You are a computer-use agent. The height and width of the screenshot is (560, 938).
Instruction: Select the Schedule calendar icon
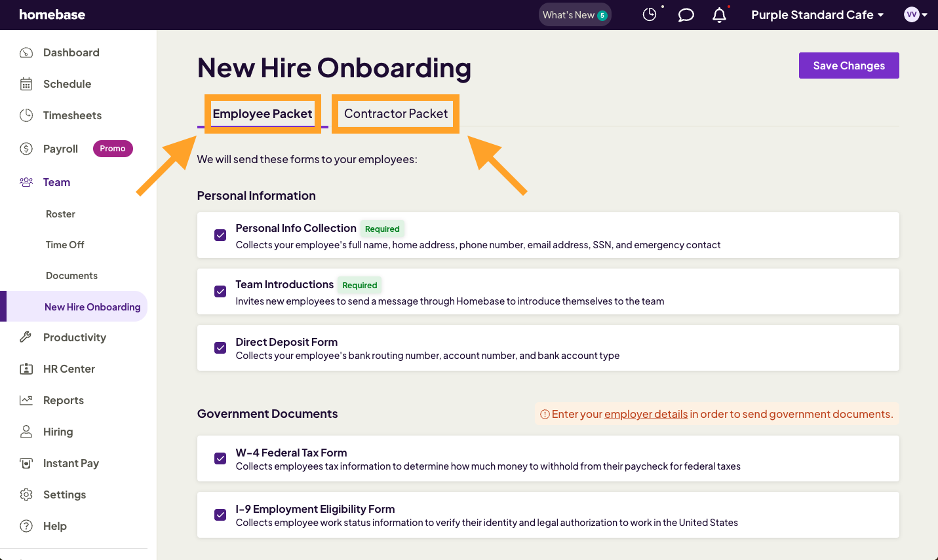27,83
